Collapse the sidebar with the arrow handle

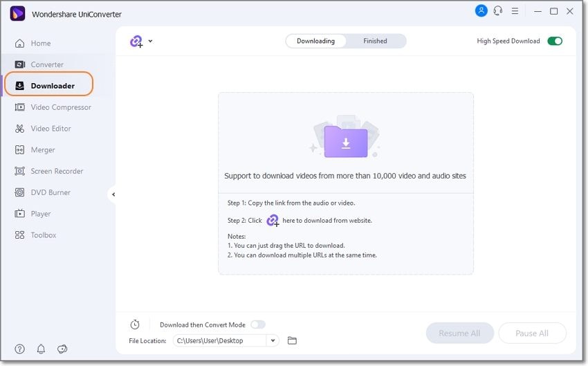coord(113,194)
